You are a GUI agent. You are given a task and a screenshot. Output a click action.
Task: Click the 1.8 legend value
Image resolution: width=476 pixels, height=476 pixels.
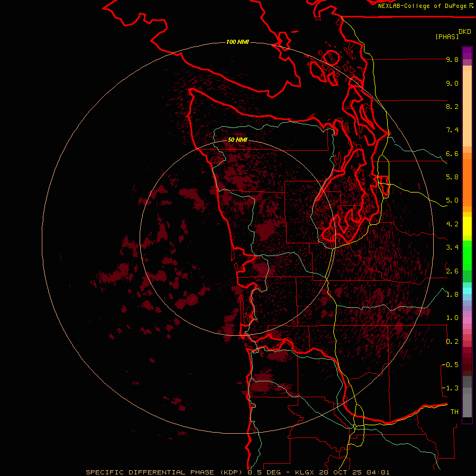tap(452, 295)
